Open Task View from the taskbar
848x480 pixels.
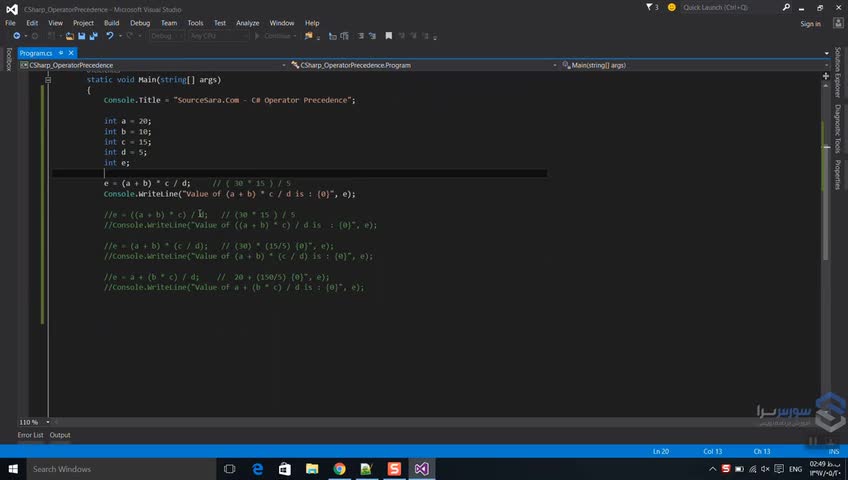click(229, 469)
